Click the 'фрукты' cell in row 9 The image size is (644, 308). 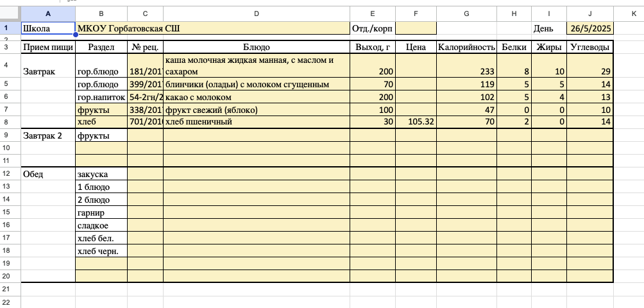pyautogui.click(x=101, y=135)
